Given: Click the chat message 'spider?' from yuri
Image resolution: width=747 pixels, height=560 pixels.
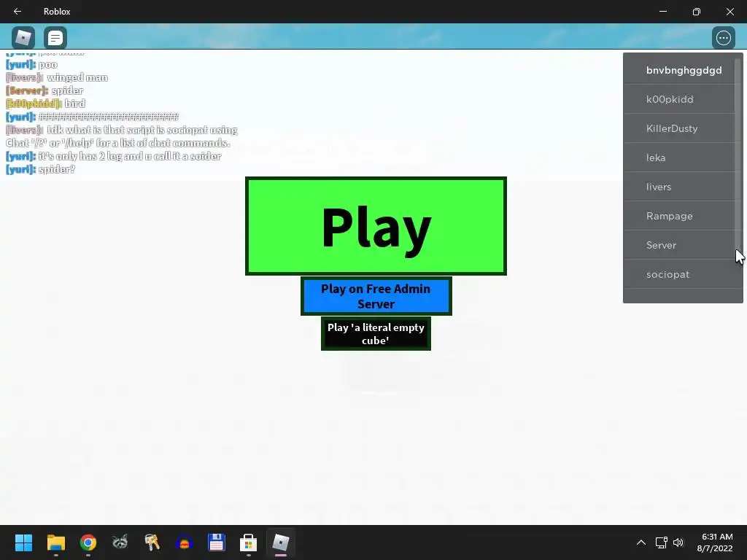Looking at the screenshot, I should [41, 169].
